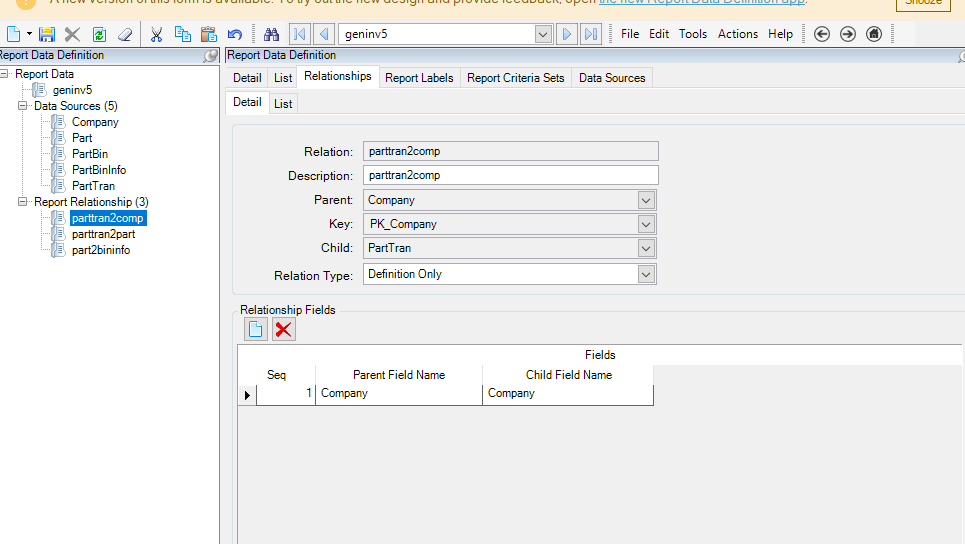Screen dimensions: 965x544
Task: Click the Home circle icon
Action: tap(874, 34)
